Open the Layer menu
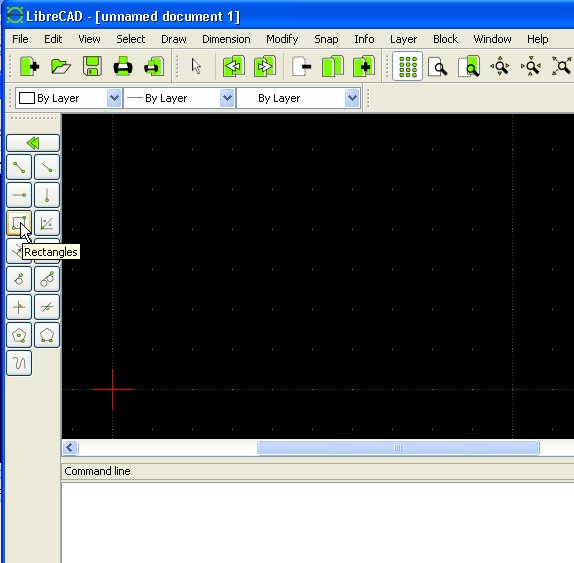 403,39
